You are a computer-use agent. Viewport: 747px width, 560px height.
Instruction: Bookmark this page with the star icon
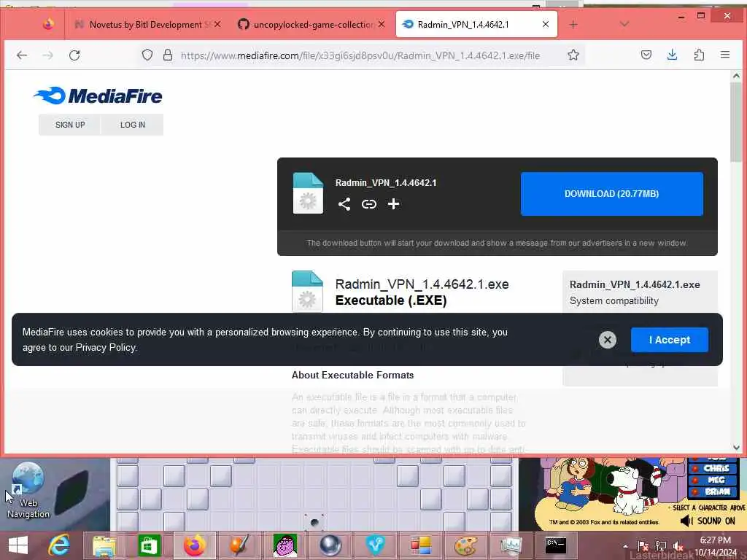tap(573, 55)
